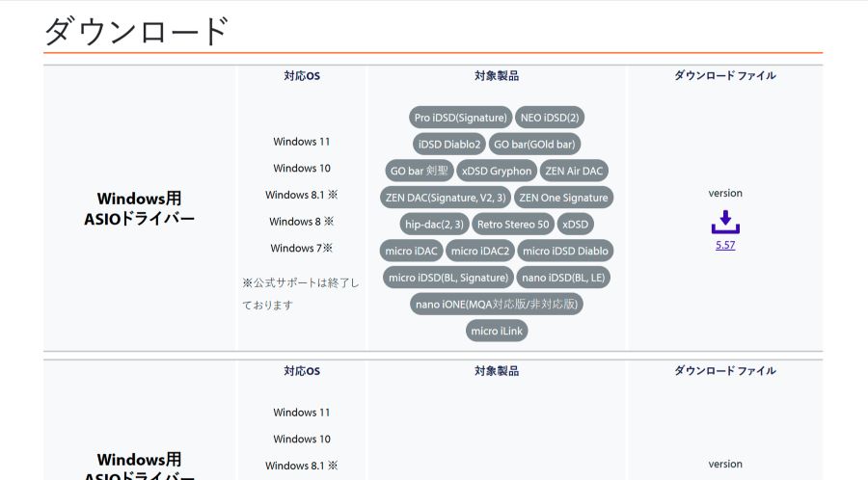This screenshot has height=480, width=868.
Task: Click the purple download icon above 5.57
Action: 725,221
